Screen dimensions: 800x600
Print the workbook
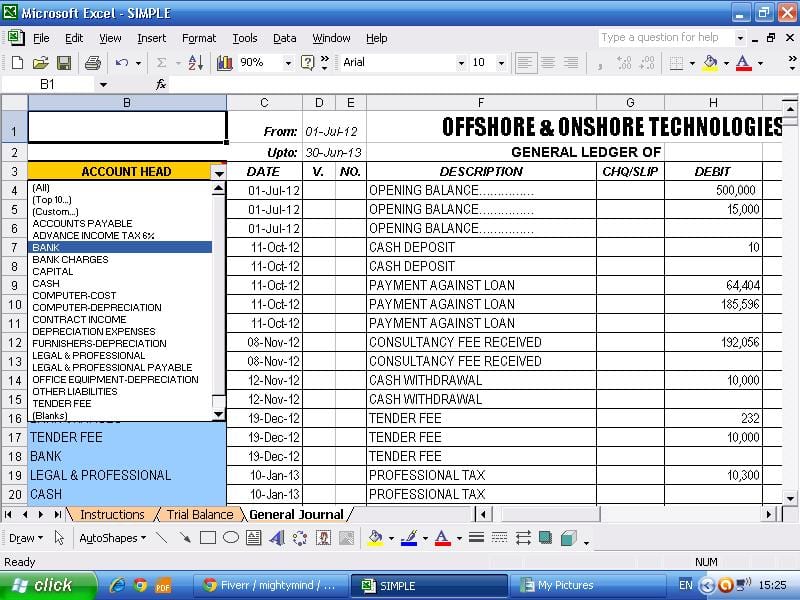pos(91,62)
